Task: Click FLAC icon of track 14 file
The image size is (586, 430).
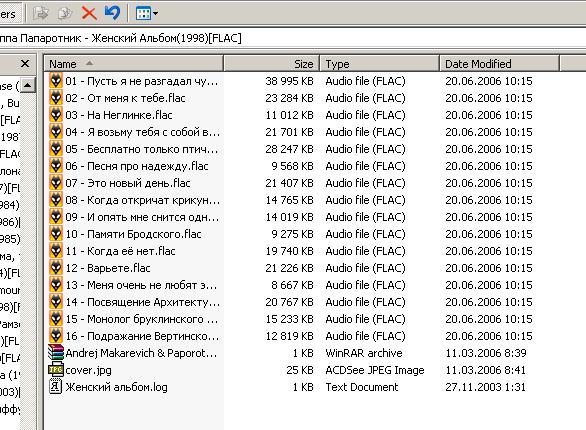Action: point(56,302)
